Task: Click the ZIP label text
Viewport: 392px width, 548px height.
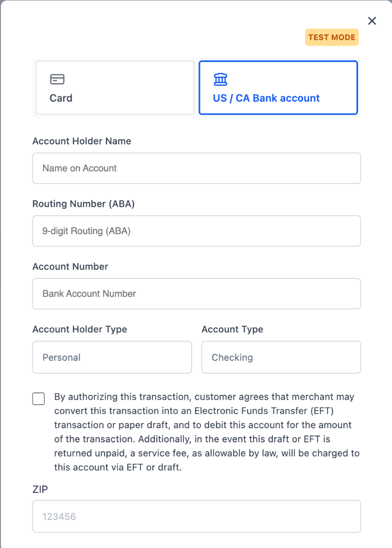Action: coord(40,489)
